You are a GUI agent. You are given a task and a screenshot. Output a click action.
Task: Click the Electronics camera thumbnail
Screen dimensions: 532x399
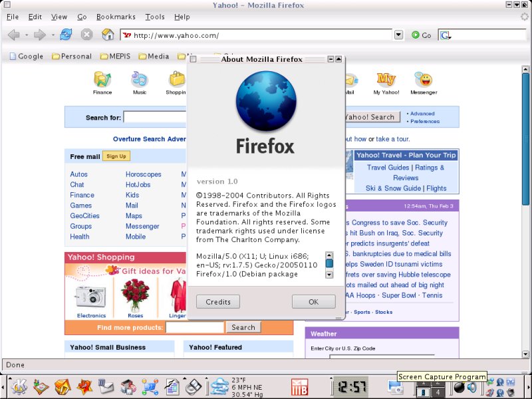point(91,297)
